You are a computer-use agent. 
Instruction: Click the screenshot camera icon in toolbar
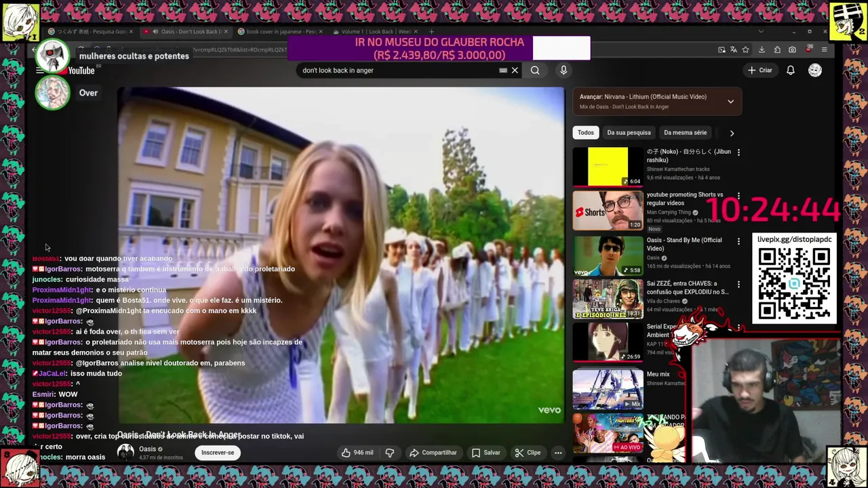[x=792, y=49]
